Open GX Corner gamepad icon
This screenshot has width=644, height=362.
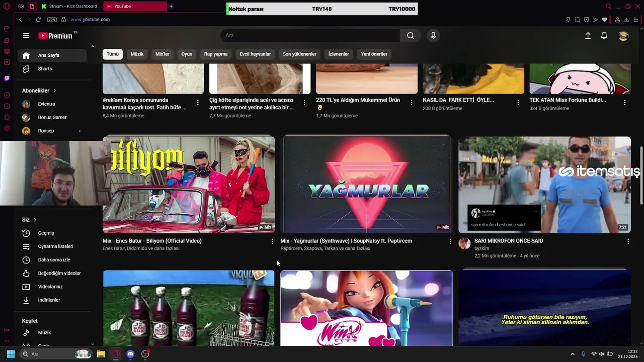[x=21, y=6]
